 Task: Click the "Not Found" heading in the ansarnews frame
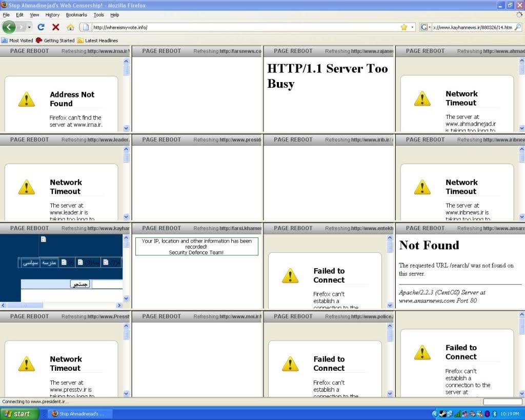tap(429, 245)
